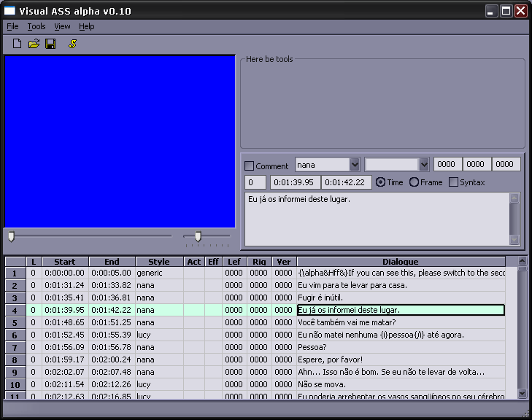
Task: Click the application icon in title bar
Action: tap(10, 10)
